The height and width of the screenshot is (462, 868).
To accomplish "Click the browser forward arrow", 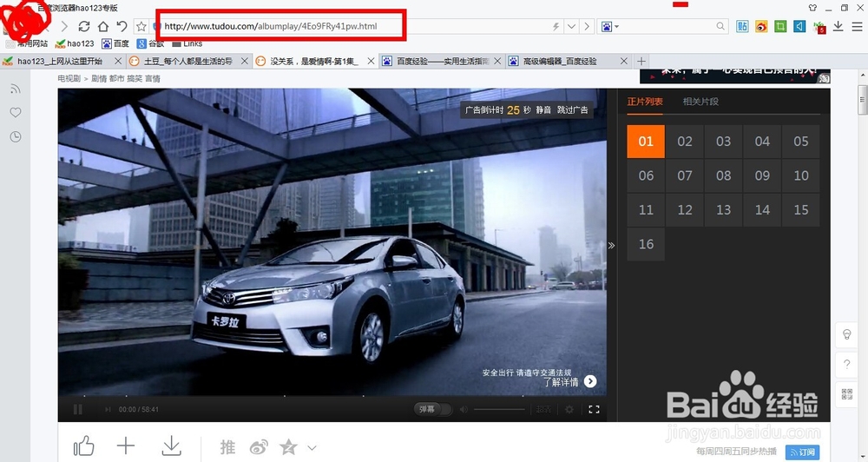I will pos(64,26).
